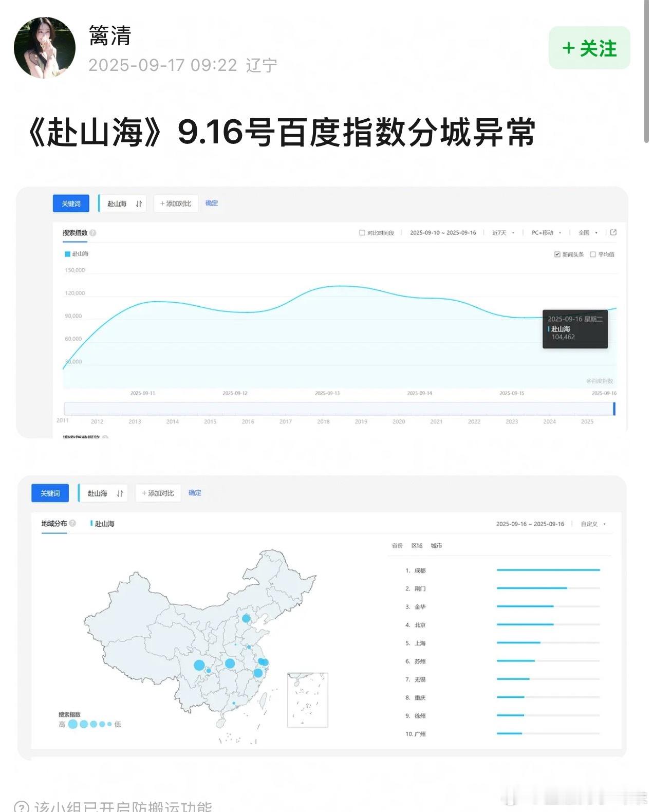Open date range 2025-09-16 ~ 2025-09-16
The image size is (653, 812).
530,524
